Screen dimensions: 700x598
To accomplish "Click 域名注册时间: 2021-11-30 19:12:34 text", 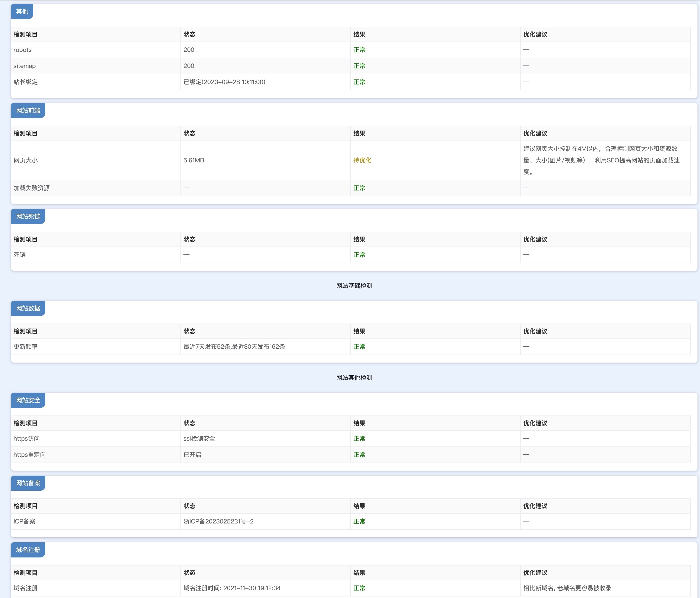I will pos(232,588).
